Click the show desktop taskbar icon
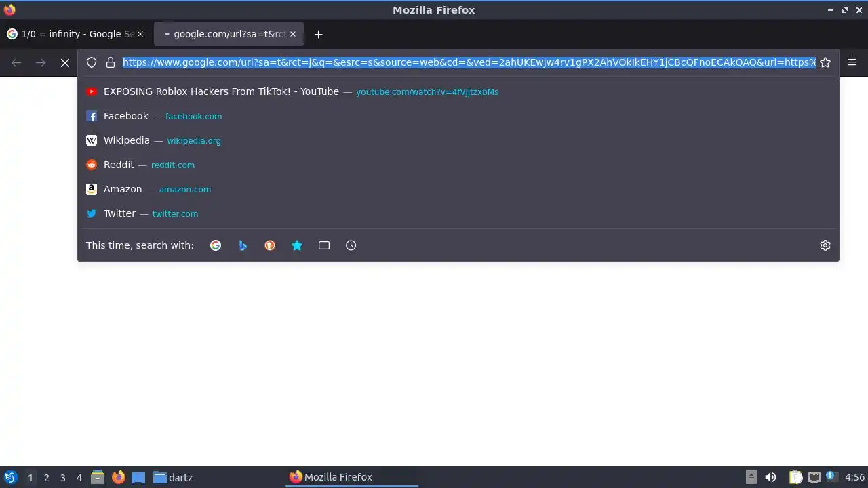This screenshot has width=868, height=488. click(138, 477)
